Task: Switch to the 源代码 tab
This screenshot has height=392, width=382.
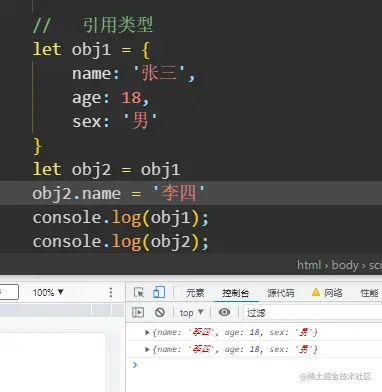Action: pyautogui.click(x=281, y=293)
